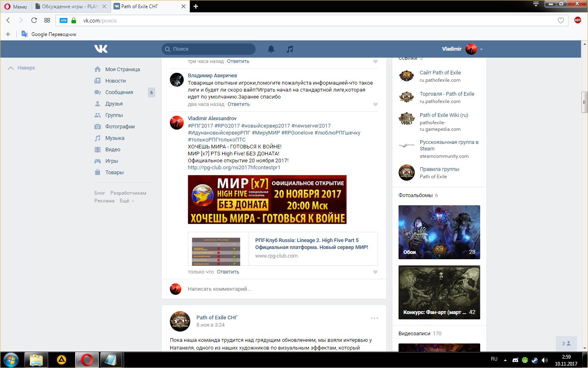Expand the Ещё menu in sidebar footer
This screenshot has width=588, height=368.
pos(127,201)
